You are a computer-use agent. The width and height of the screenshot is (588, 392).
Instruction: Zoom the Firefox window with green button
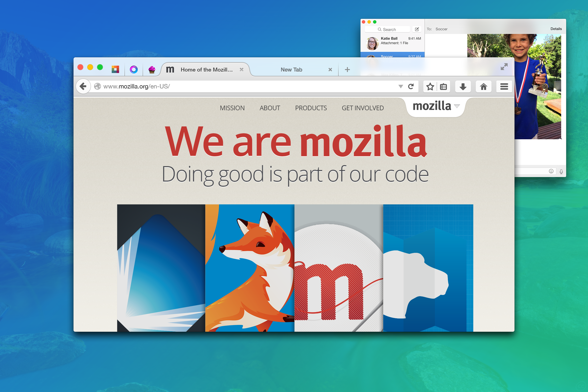pos(100,67)
